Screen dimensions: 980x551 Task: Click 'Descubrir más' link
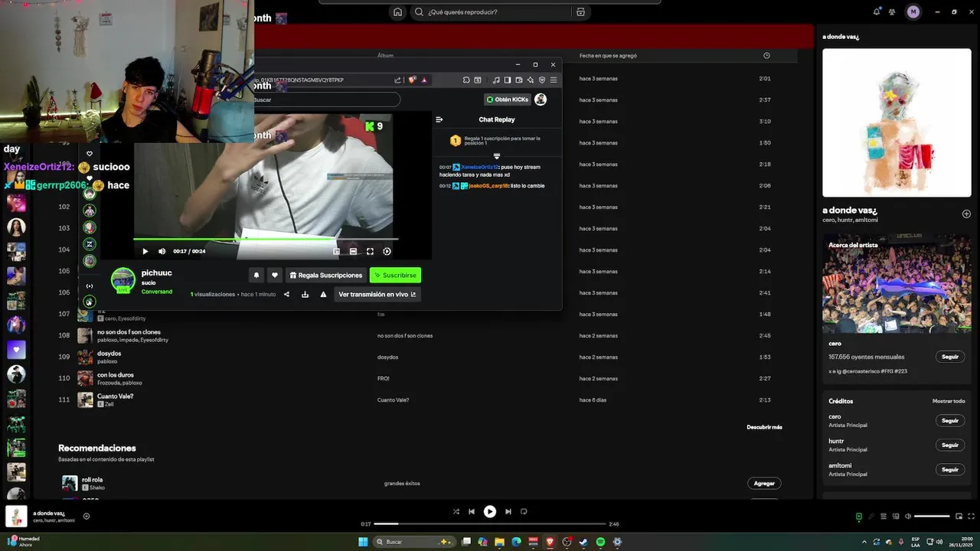[x=764, y=427]
